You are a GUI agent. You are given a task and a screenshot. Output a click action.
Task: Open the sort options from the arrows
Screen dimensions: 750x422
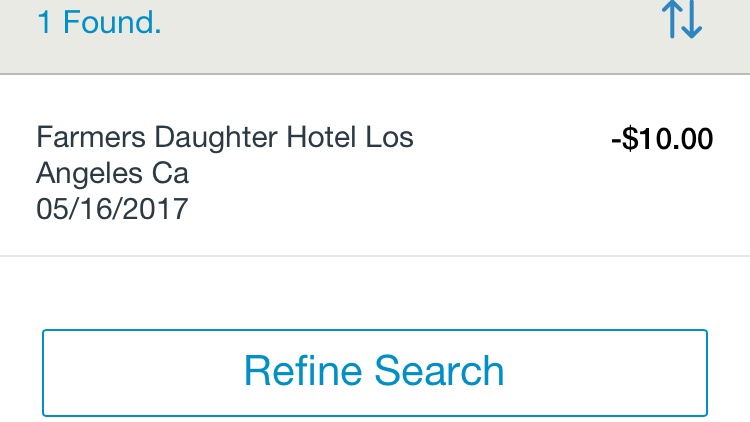[682, 19]
